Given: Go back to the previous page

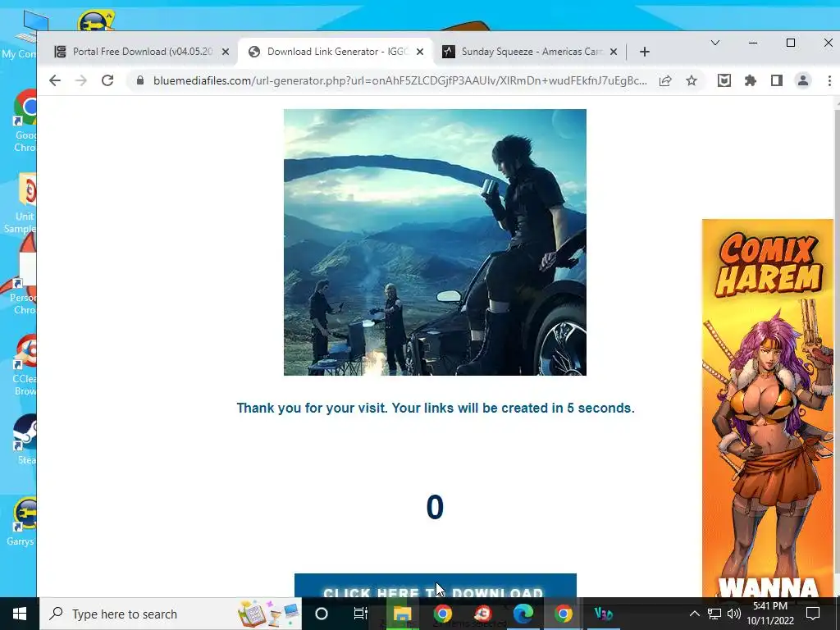Looking at the screenshot, I should click(55, 81).
